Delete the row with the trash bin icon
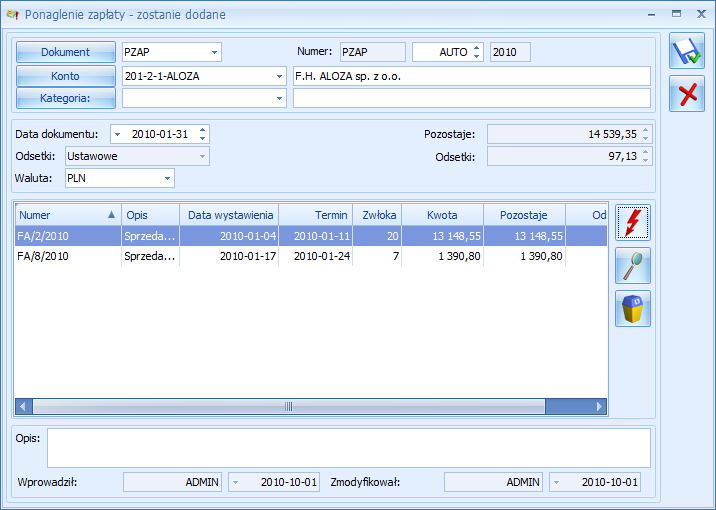 632,309
